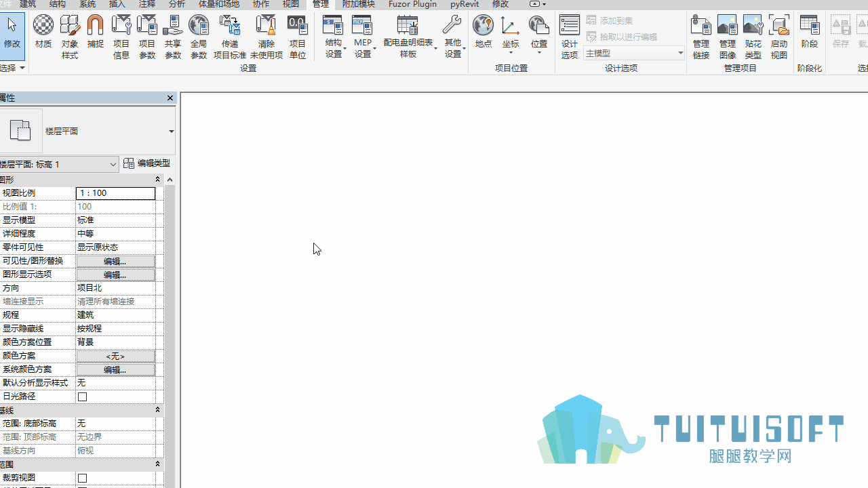Screen dimensions: 868x488
Task: Open the 捕捉 snaps settings
Action: (x=96, y=33)
